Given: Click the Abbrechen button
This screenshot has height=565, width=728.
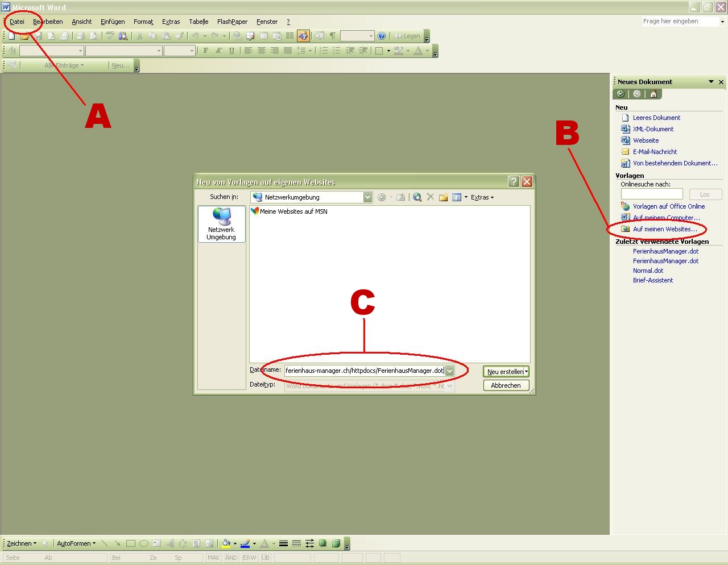Looking at the screenshot, I should (x=506, y=385).
